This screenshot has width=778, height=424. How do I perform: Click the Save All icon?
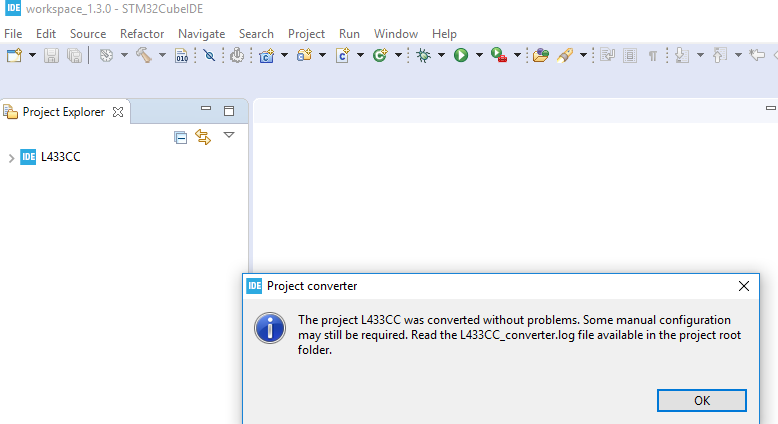[x=74, y=55]
